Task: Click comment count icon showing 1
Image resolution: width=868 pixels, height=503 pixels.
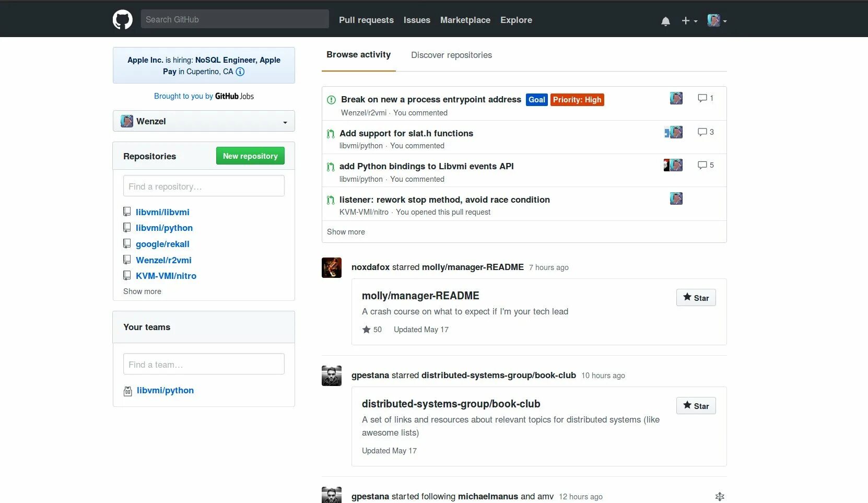Action: point(702,98)
